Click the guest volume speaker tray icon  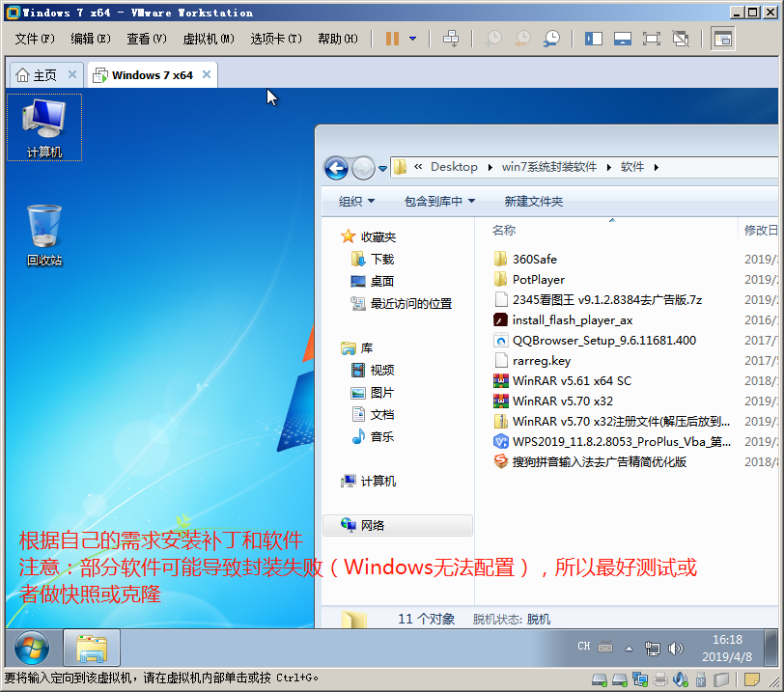point(675,649)
